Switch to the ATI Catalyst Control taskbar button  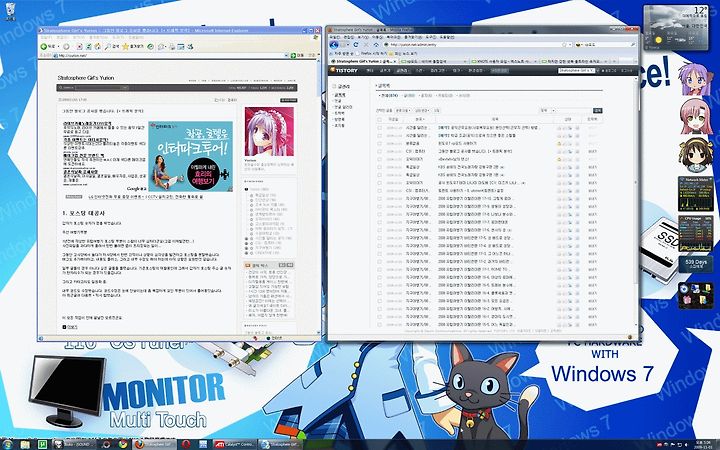coord(234,444)
